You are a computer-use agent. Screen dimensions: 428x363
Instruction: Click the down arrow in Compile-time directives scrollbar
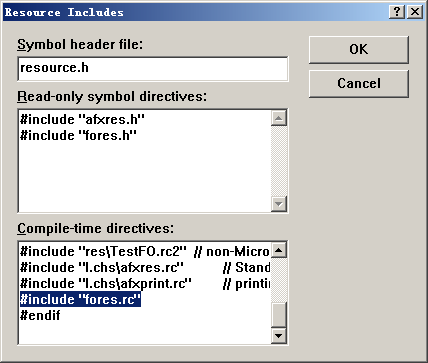[x=279, y=336]
